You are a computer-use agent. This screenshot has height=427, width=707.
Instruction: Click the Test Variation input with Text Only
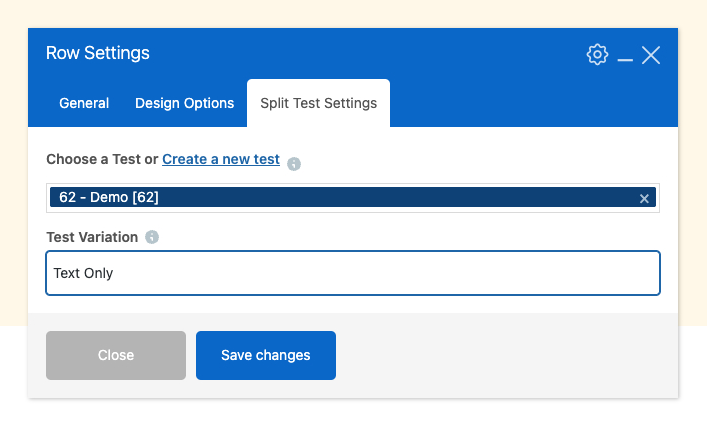(x=353, y=273)
